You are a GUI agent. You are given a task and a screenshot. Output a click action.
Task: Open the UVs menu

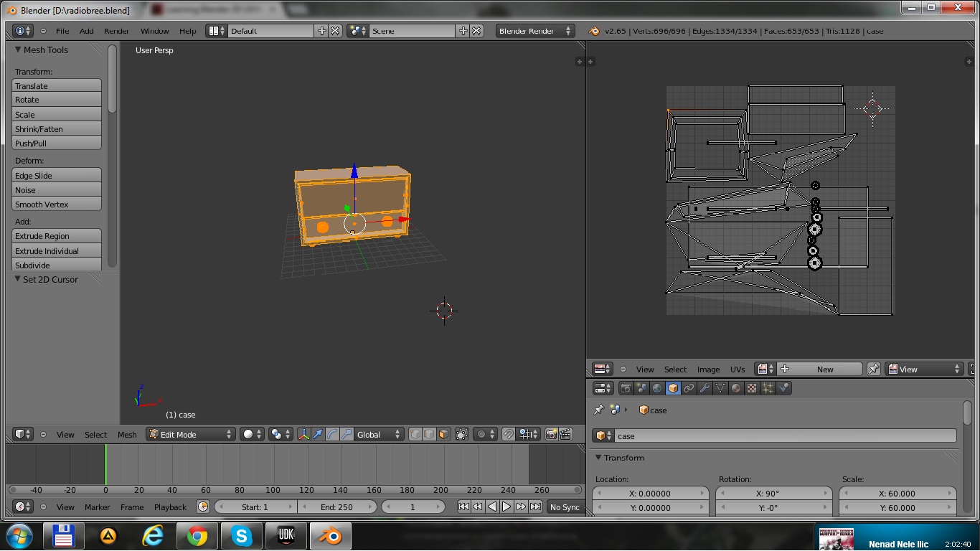[738, 369]
